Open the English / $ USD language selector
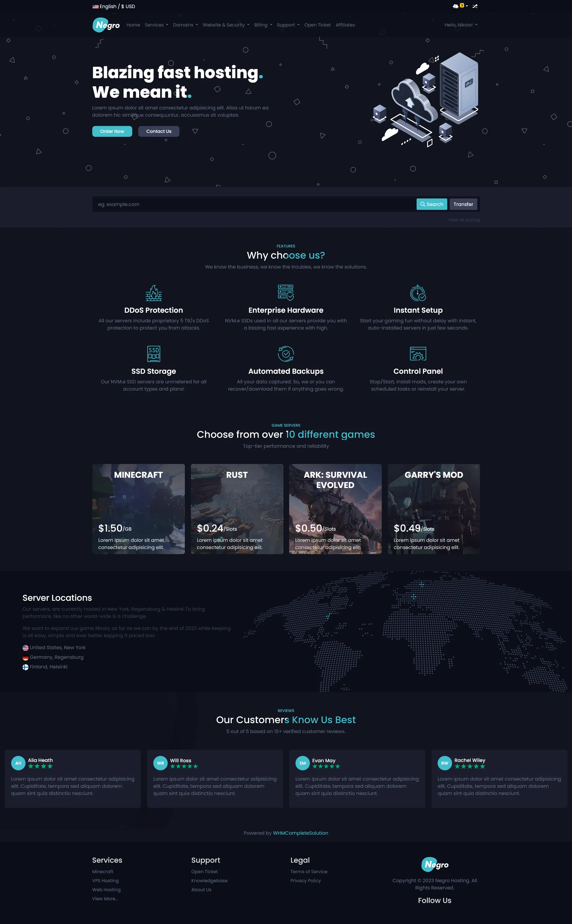The height and width of the screenshot is (924, 572). pyautogui.click(x=114, y=6)
